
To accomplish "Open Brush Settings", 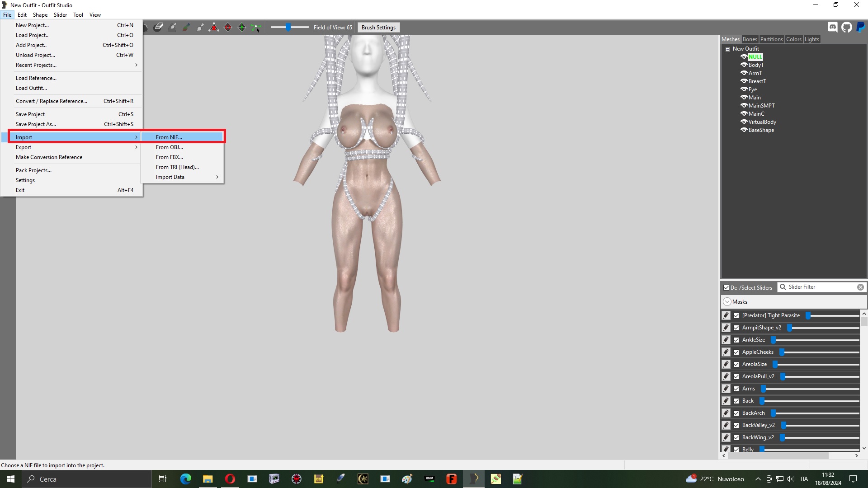I will point(378,28).
